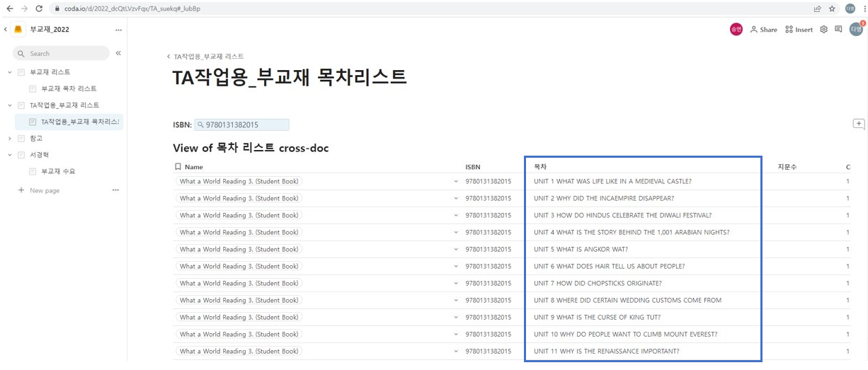
Task: Collapse the 부교재 리스트 tree section
Action: click(x=10, y=72)
